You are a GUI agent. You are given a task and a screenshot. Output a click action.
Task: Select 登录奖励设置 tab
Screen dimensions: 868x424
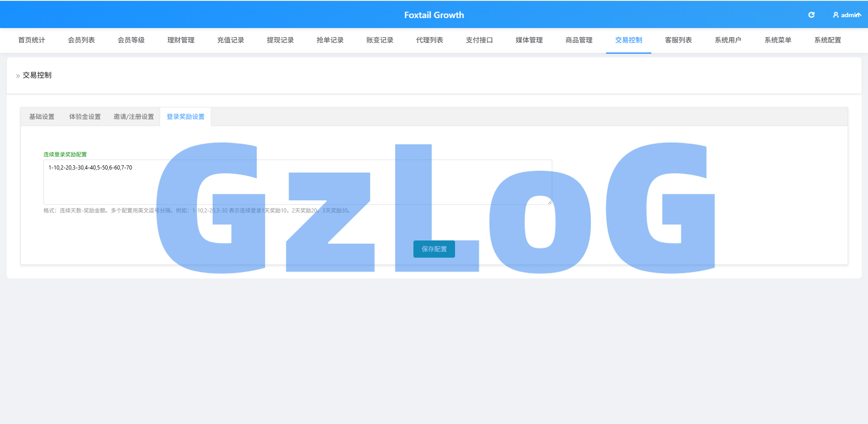[x=185, y=117]
